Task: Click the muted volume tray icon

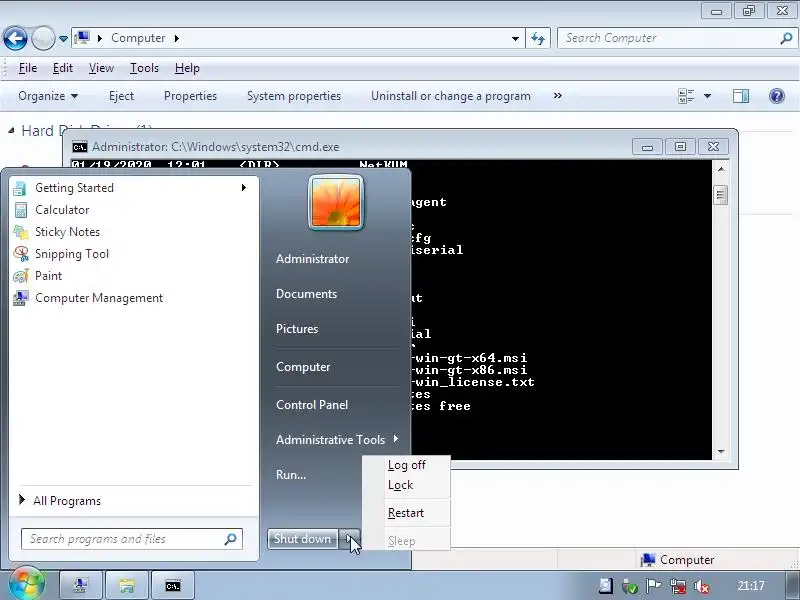Action: 702,586
